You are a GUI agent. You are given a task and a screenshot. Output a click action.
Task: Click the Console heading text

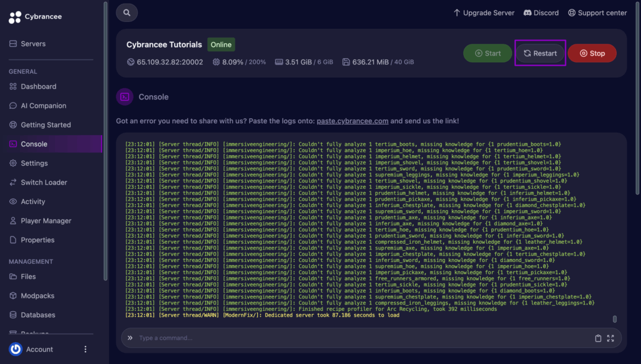(x=153, y=97)
